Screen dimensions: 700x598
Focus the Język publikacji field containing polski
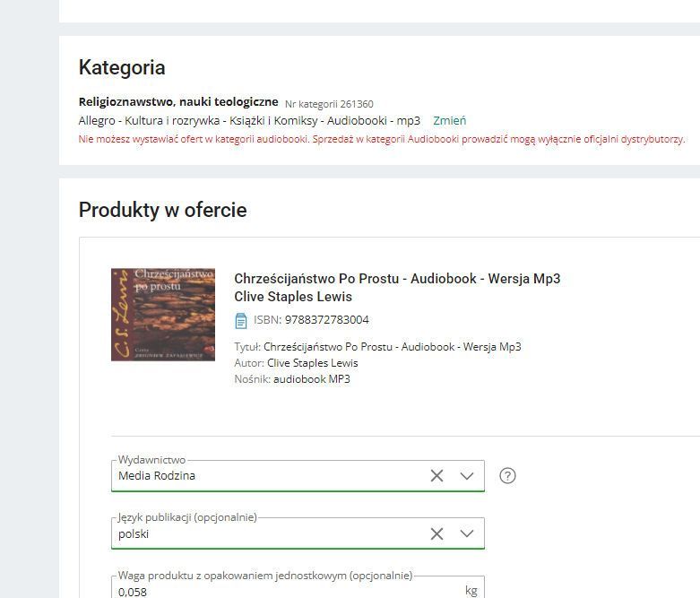point(269,533)
